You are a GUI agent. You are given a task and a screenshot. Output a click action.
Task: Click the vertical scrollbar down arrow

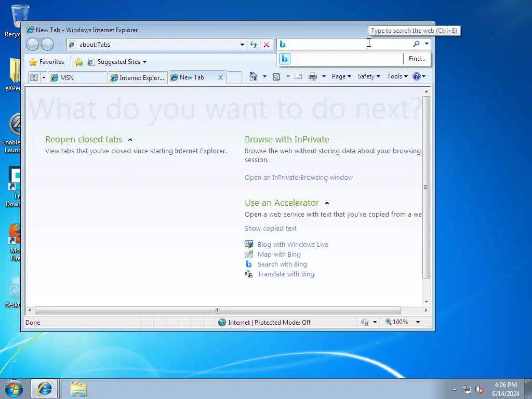coord(427,302)
